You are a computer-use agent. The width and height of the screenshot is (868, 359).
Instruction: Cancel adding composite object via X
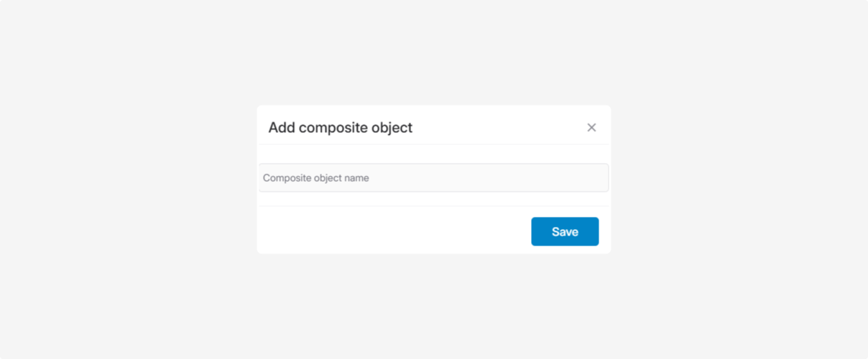click(x=591, y=128)
